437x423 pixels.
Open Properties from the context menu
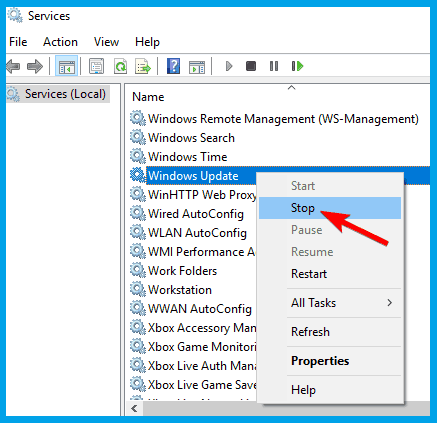tap(330, 361)
